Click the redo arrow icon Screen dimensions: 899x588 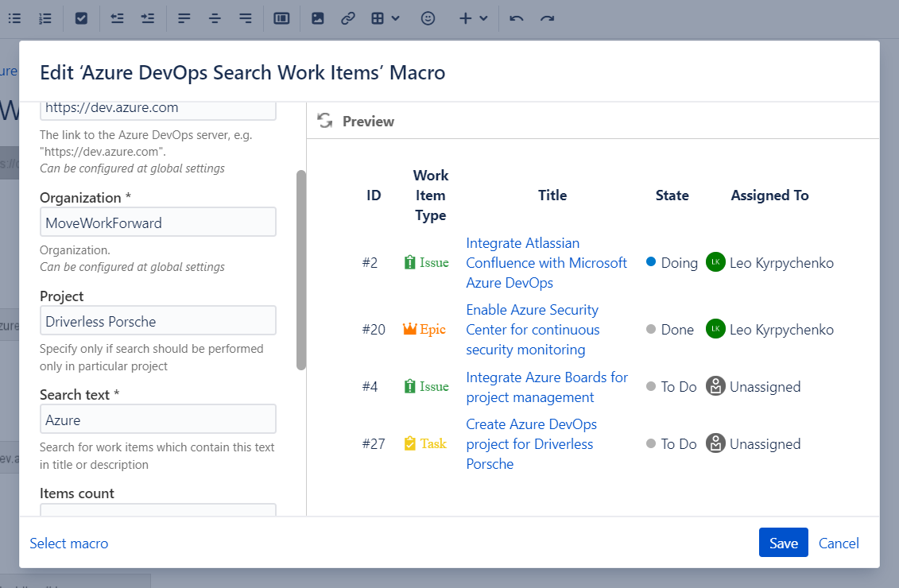547,18
